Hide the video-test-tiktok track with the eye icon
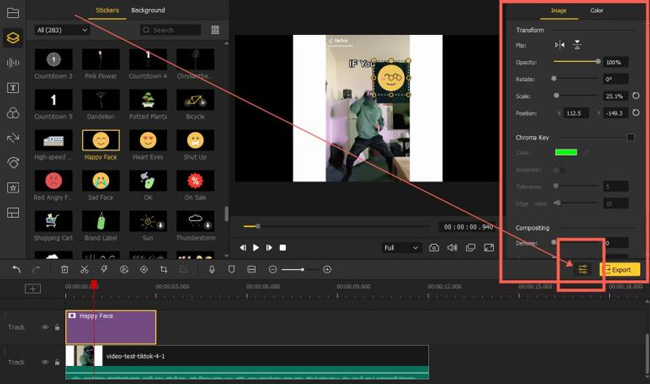The image size is (650, 384). (45, 362)
